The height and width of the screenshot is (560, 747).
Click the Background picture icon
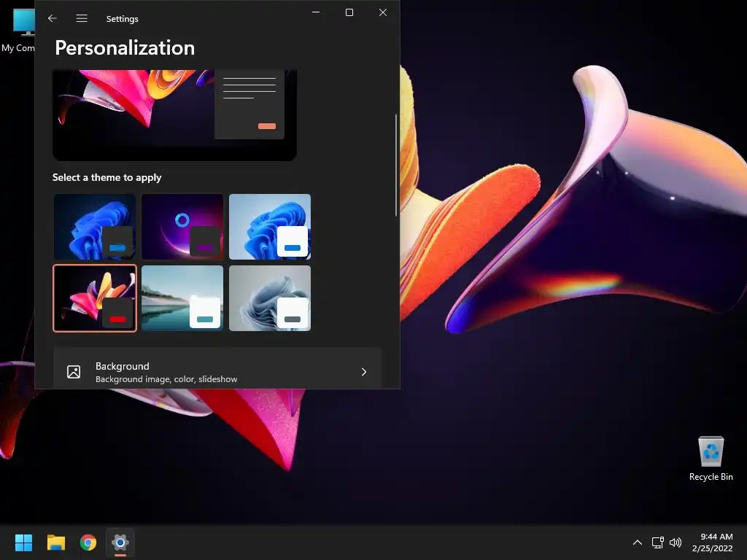point(74,372)
